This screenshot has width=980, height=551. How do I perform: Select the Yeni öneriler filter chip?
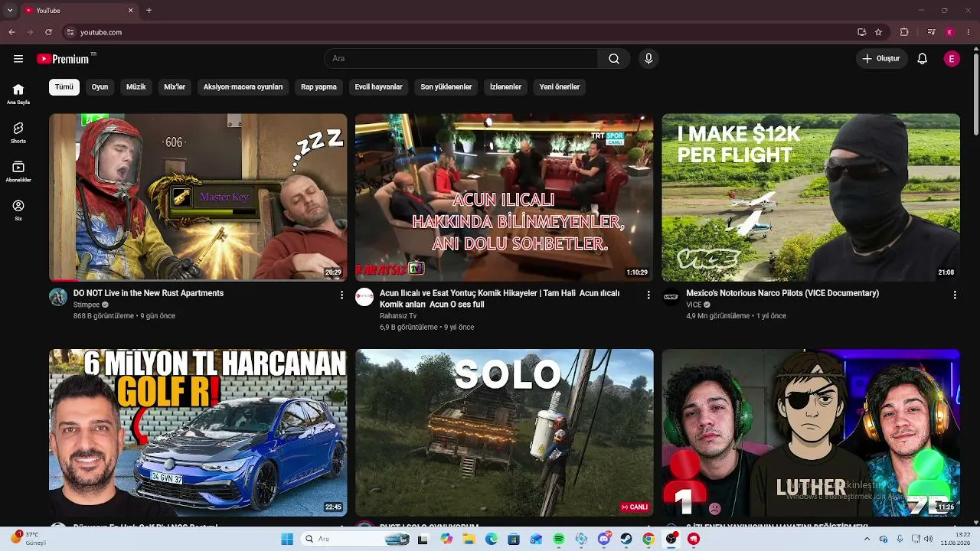click(x=560, y=87)
